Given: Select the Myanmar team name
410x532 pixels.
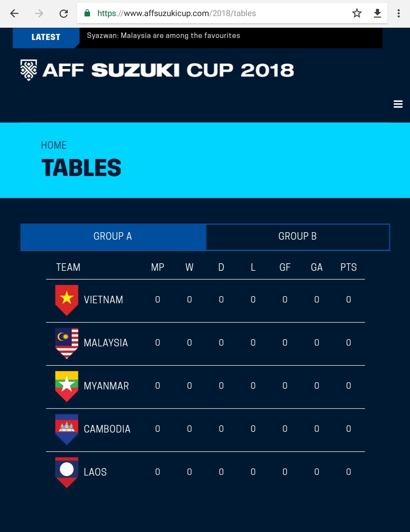Looking at the screenshot, I should pyautogui.click(x=106, y=386).
